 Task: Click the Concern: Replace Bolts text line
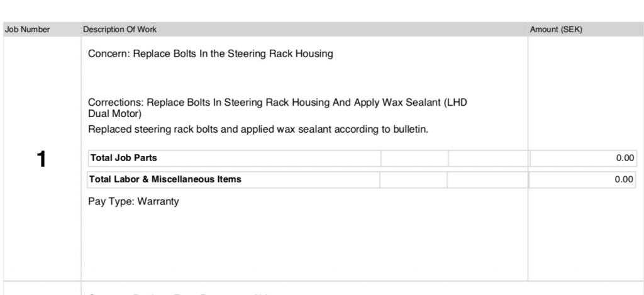(210, 53)
